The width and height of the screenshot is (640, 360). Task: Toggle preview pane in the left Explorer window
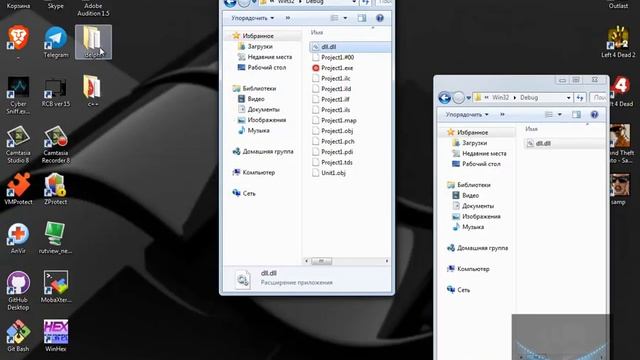pos(362,18)
